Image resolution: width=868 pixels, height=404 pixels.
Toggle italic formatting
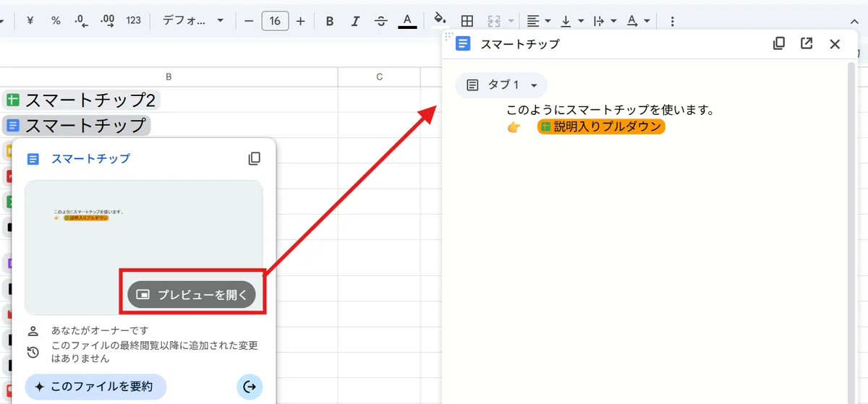(x=355, y=21)
